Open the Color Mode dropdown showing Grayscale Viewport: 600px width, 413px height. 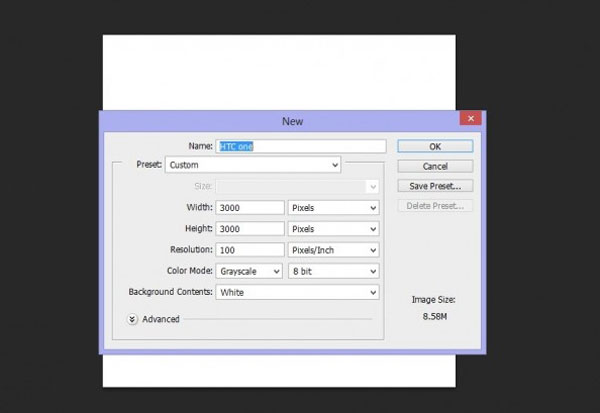(x=249, y=271)
